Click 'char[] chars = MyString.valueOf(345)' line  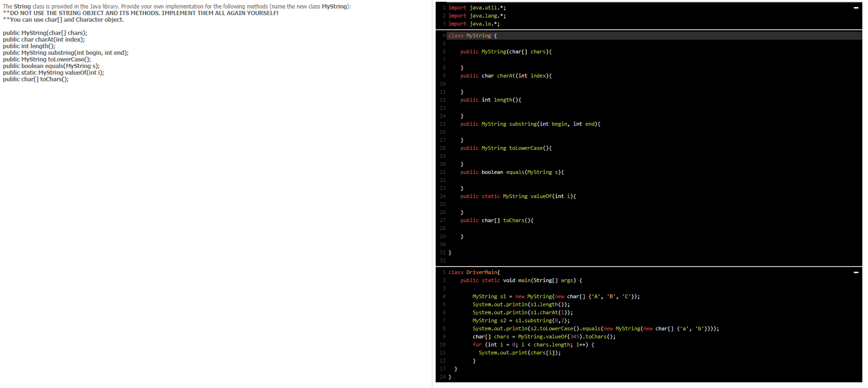[x=544, y=336]
